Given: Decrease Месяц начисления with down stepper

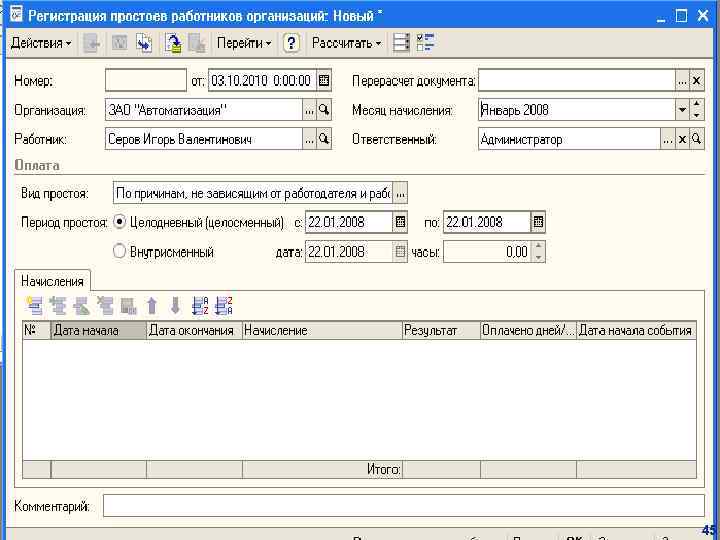Looking at the screenshot, I should coord(697,115).
